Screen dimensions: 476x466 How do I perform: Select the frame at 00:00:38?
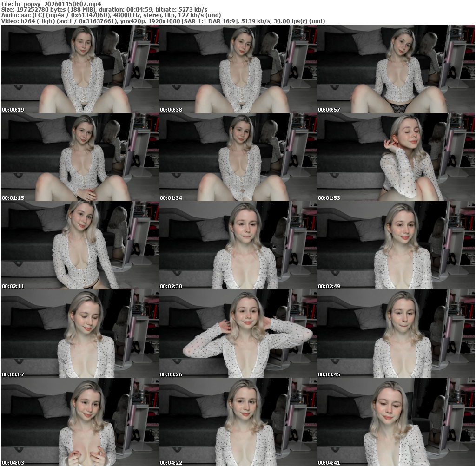[x=238, y=69]
